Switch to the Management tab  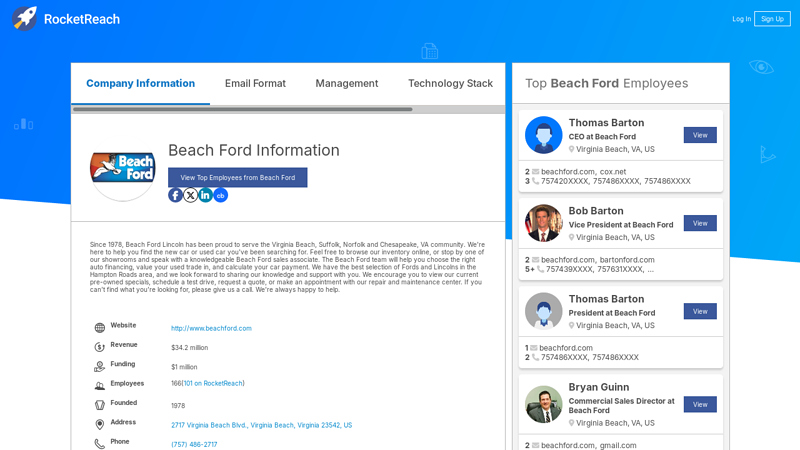click(346, 83)
